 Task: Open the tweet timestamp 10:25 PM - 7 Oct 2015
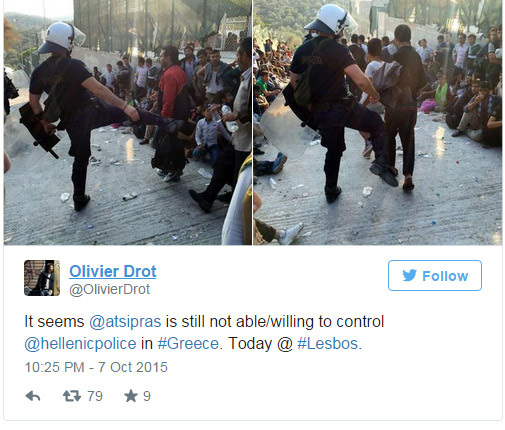96,367
